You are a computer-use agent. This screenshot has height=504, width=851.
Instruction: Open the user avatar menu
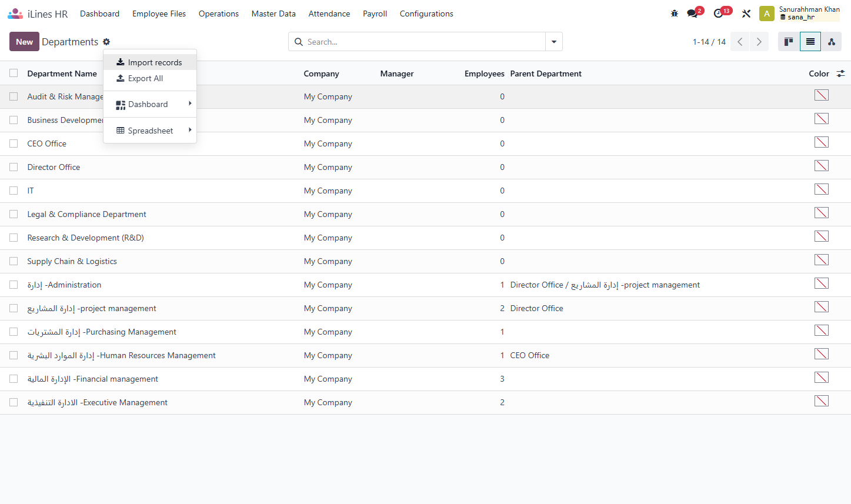tap(767, 14)
